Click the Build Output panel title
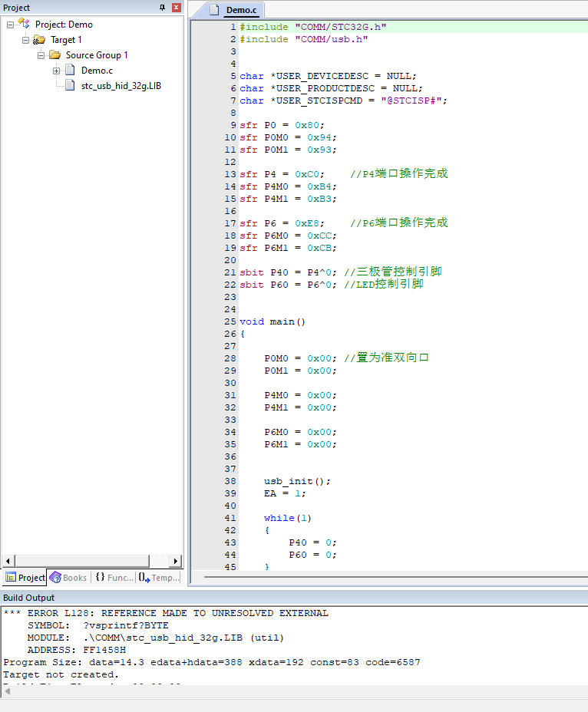 [28, 598]
